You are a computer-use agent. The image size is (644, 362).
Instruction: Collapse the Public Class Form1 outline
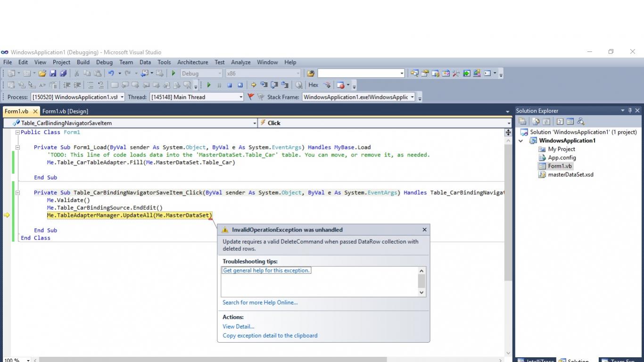17,132
